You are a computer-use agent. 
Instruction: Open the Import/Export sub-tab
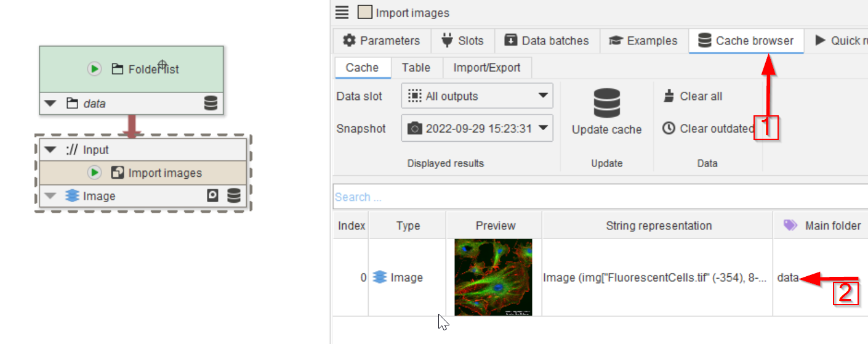(486, 68)
